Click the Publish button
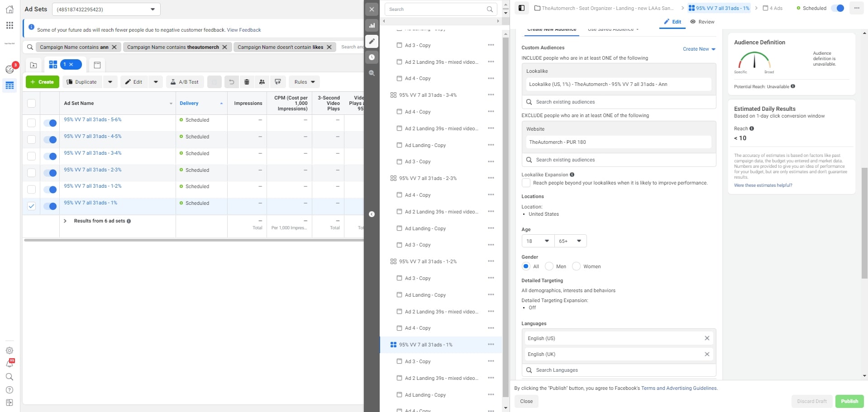Image resolution: width=868 pixels, height=412 pixels. (x=849, y=401)
